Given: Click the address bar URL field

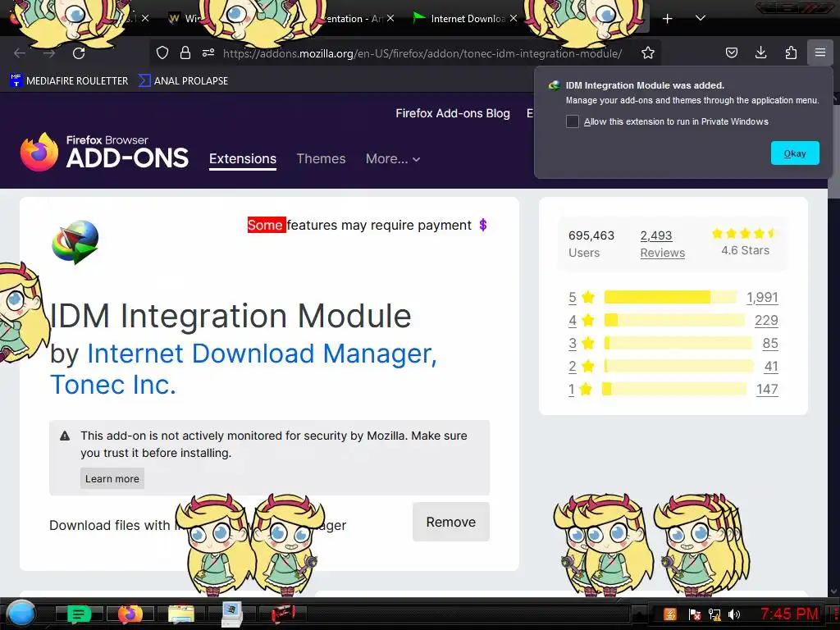Looking at the screenshot, I should coord(422,53).
